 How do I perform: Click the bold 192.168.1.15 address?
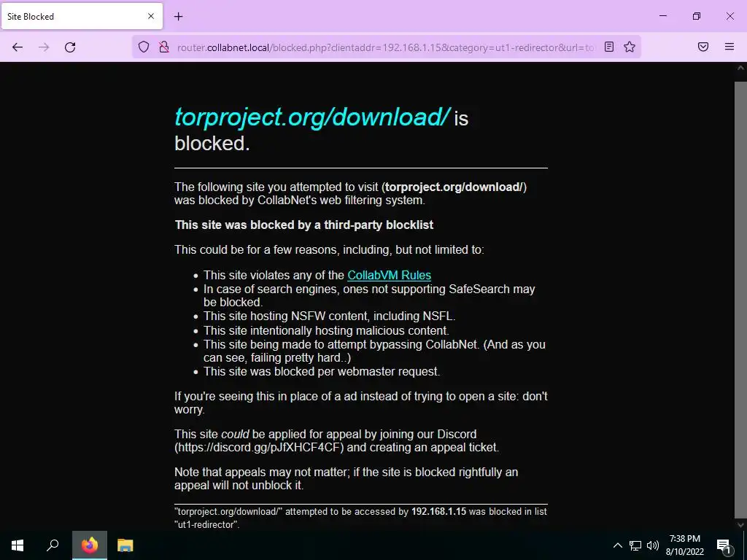pos(438,511)
